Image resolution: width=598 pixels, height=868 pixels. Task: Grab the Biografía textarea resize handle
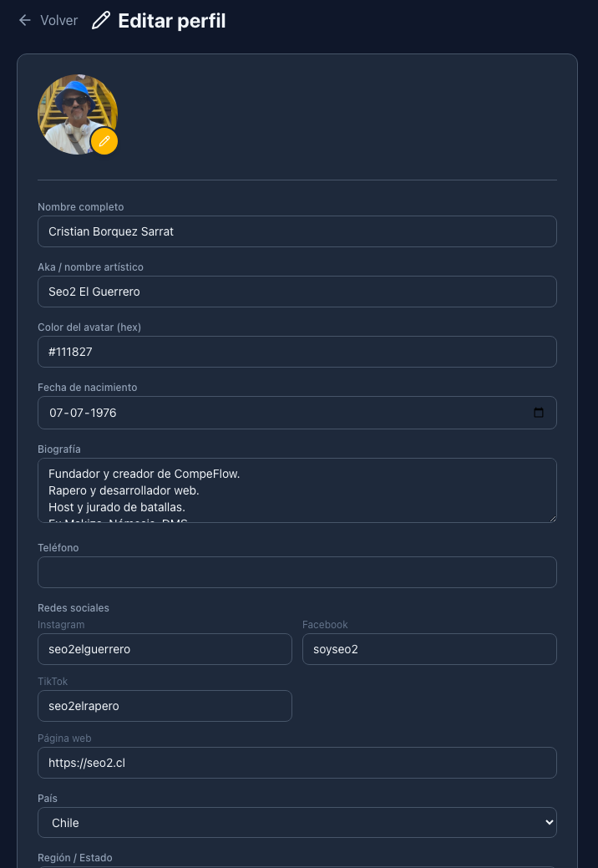pos(552,518)
